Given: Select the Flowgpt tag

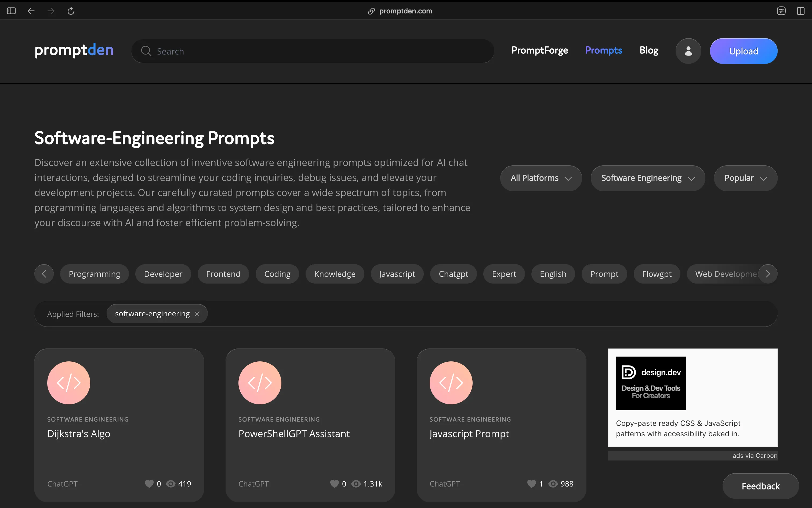Looking at the screenshot, I should 657,274.
